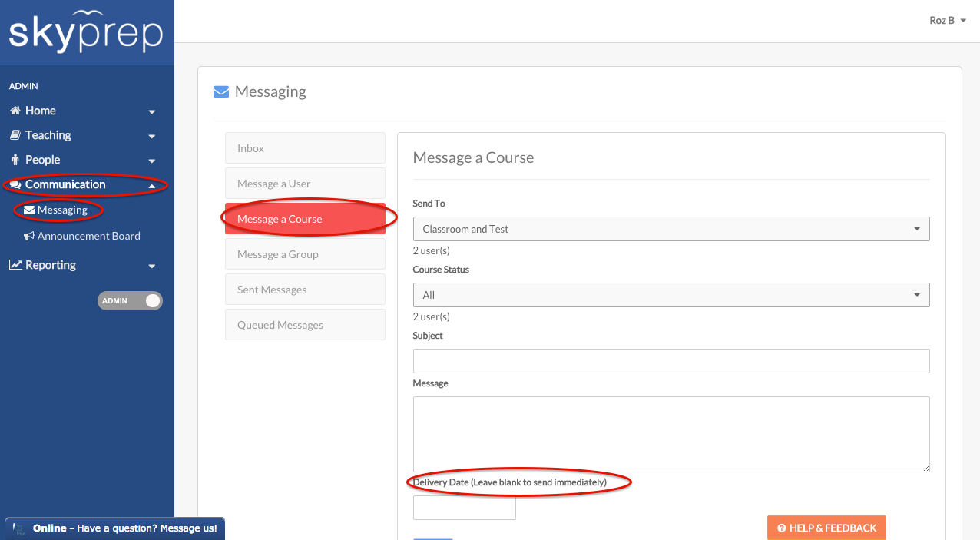Select the Message a Group tab
Image resolution: width=980 pixels, height=540 pixels.
coord(305,254)
